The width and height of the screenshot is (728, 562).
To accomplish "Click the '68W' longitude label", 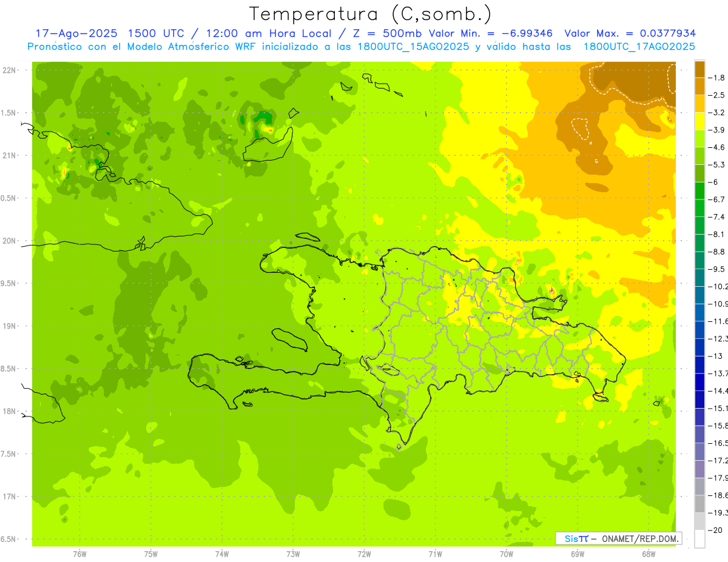I will pos(649,554).
